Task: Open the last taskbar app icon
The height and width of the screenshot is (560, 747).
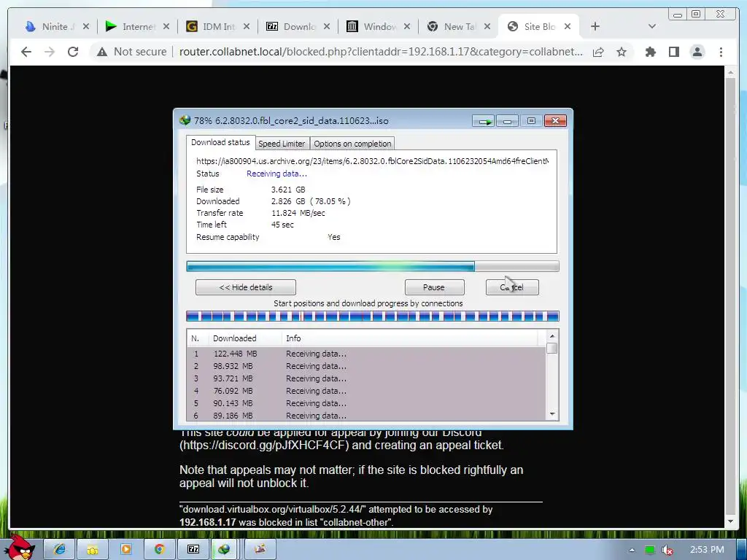Action: point(260,549)
